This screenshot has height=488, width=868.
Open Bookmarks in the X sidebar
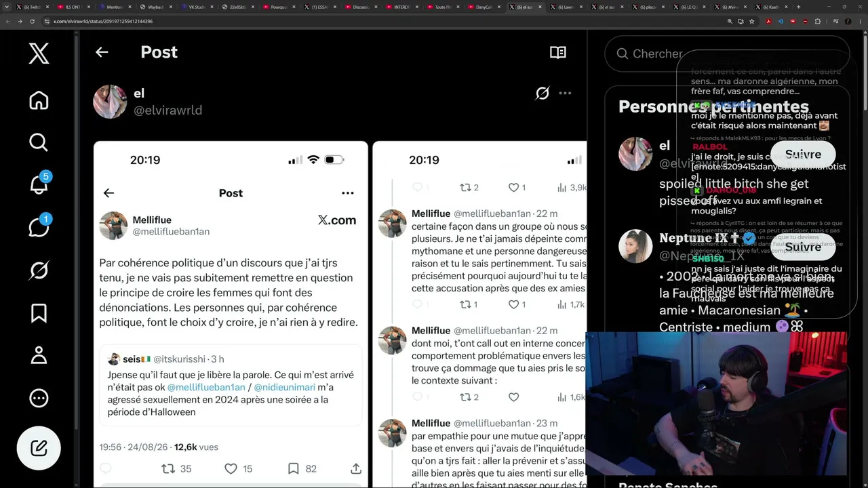tap(39, 313)
